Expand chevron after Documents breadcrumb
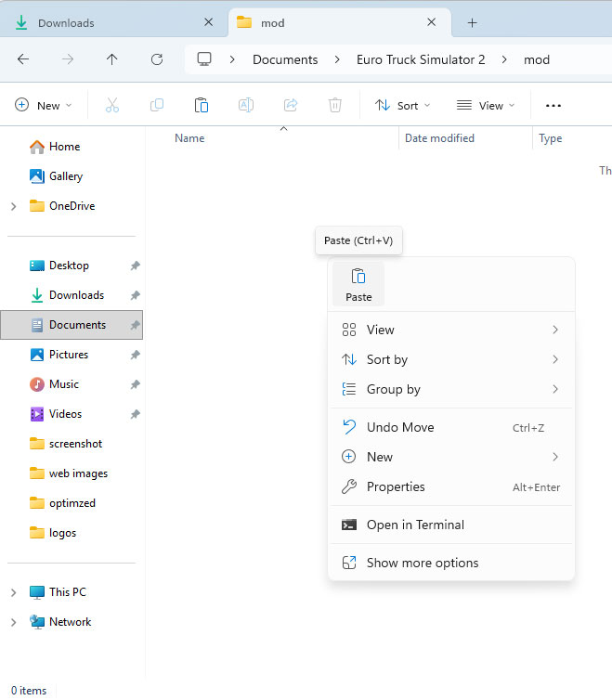Image resolution: width=612 pixels, height=700 pixels. tap(337, 59)
